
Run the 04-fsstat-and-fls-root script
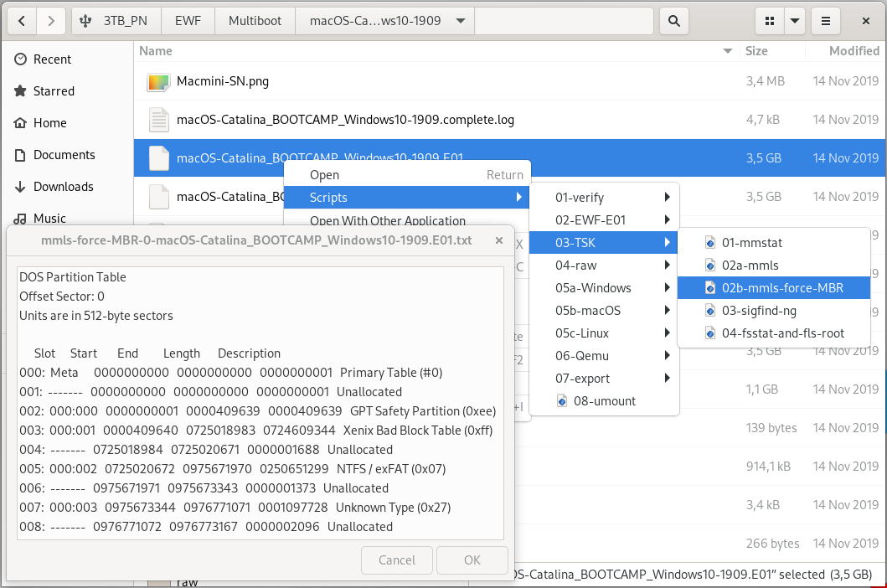pos(773,333)
